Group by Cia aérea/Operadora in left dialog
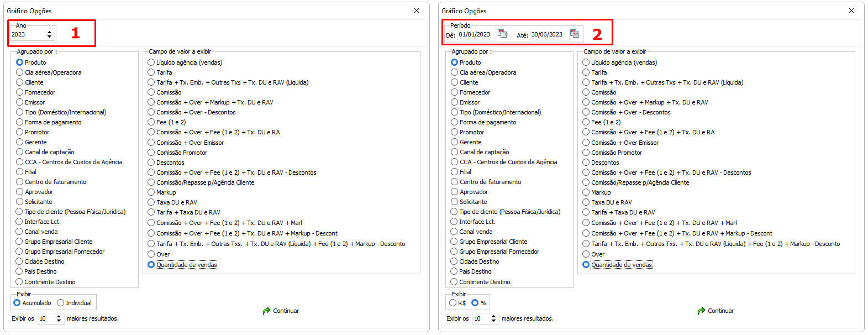 (x=49, y=72)
